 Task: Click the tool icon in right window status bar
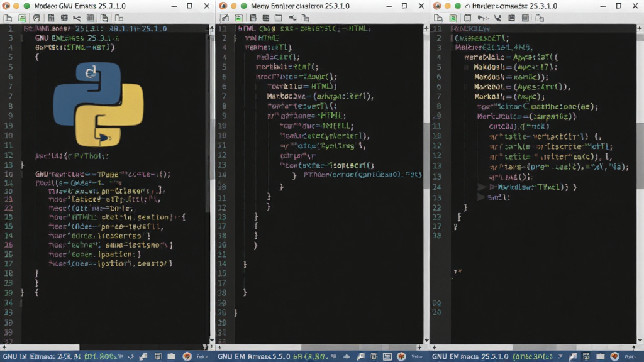pos(572,357)
